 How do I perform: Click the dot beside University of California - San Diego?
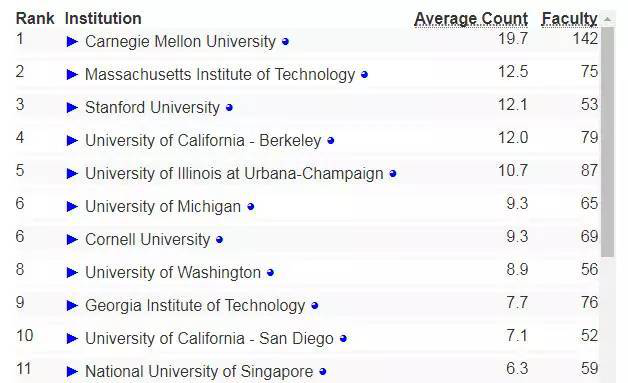click(x=343, y=339)
